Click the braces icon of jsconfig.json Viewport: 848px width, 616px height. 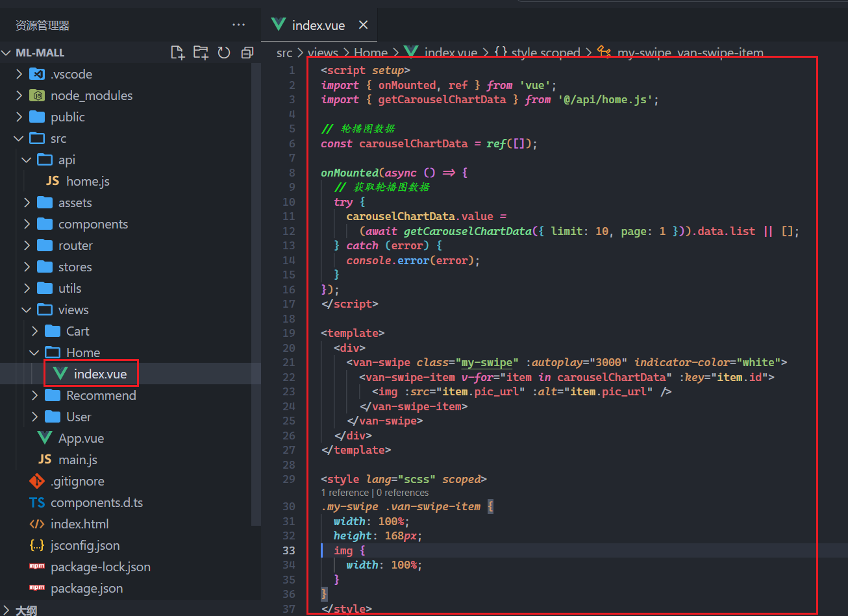coord(37,545)
